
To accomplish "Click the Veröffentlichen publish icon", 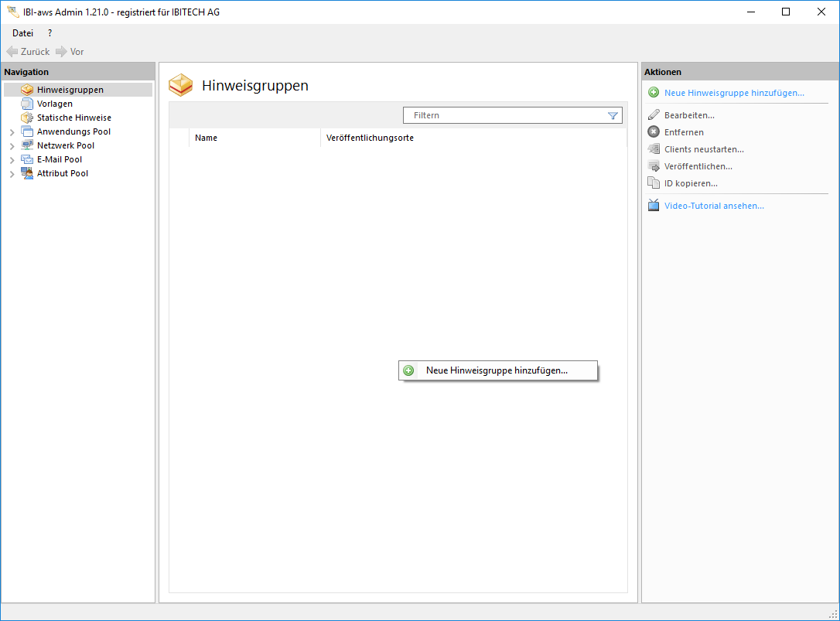I will pyautogui.click(x=654, y=166).
